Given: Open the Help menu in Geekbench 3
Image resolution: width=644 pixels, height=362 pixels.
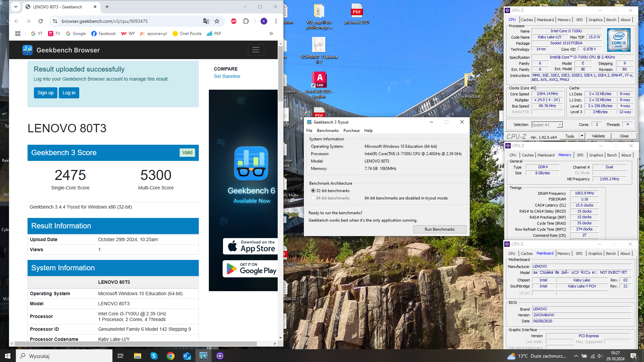Looking at the screenshot, I should [x=368, y=131].
